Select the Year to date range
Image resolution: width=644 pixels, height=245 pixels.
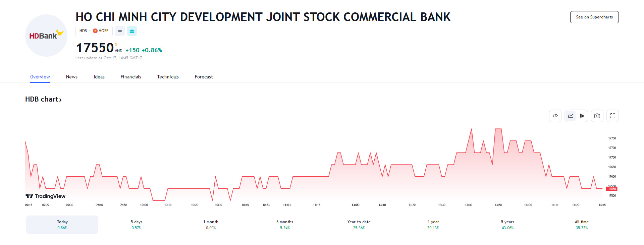pos(359,225)
